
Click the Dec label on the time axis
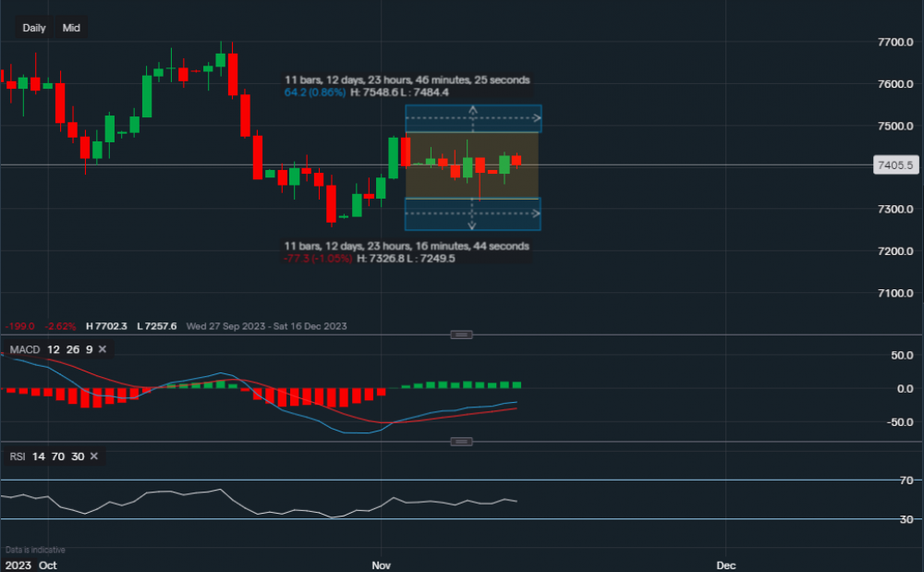tap(727, 563)
